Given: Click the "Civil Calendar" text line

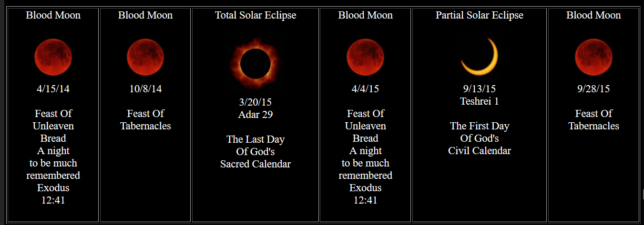Looking at the screenshot, I should (480, 151).
